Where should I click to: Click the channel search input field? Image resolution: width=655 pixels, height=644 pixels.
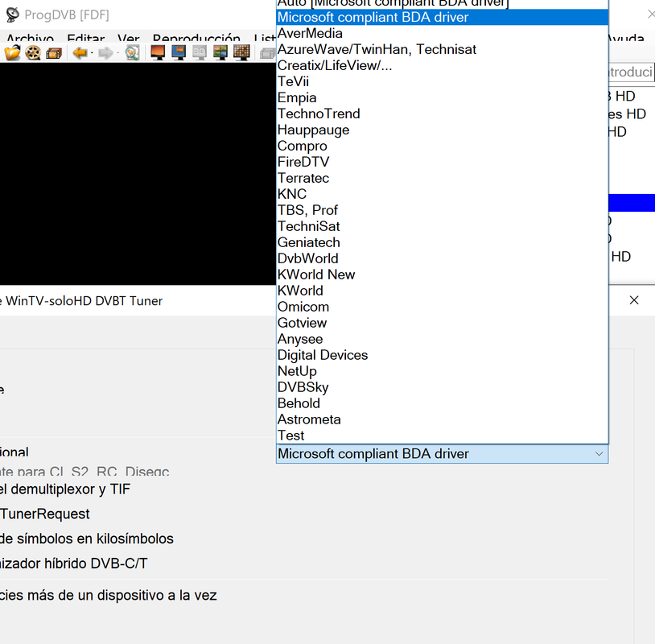(x=632, y=72)
